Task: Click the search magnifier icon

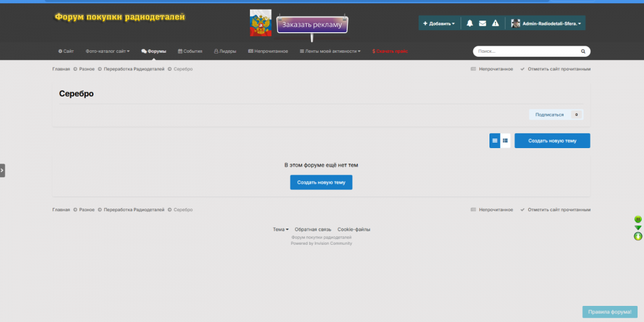Action: coord(583,51)
